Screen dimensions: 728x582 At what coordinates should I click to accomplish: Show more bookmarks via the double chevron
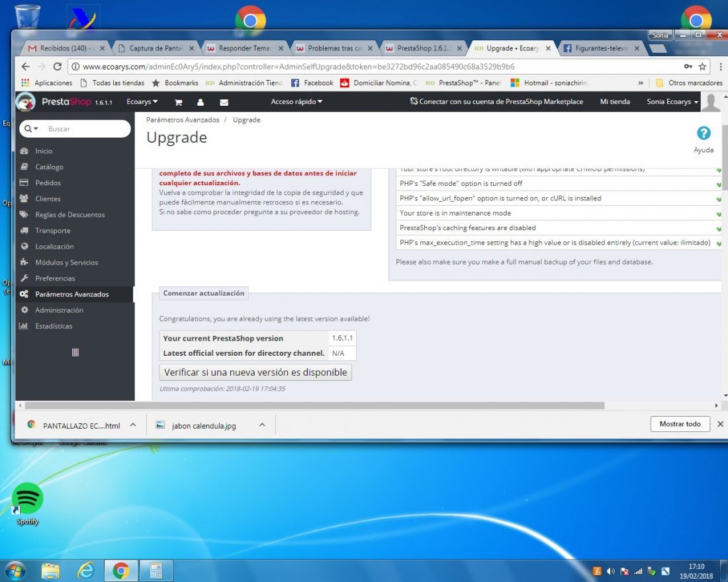641,83
